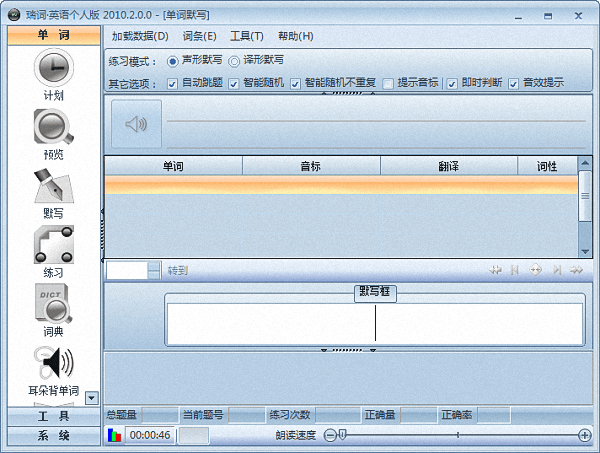Screen dimensions: 600x453
Task: Open the 练习 (Practice) icon
Action: [53, 244]
